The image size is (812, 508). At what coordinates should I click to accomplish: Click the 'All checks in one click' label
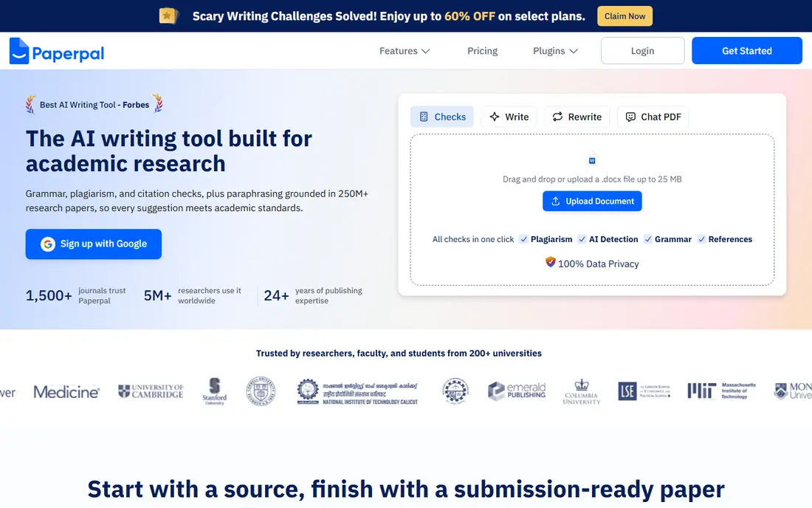tap(473, 239)
